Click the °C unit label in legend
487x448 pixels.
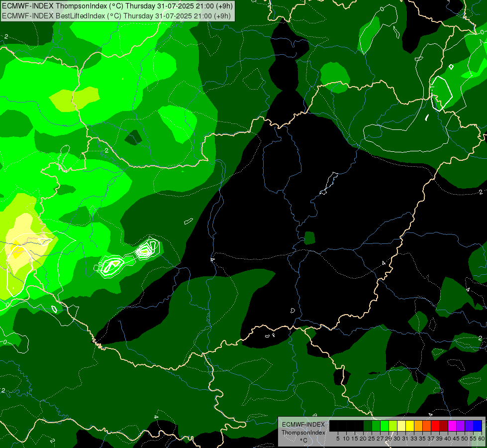pos(304,441)
